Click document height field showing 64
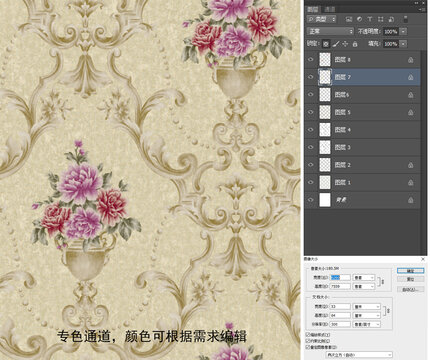Screen dimensions: 430x360 (x=340, y=315)
